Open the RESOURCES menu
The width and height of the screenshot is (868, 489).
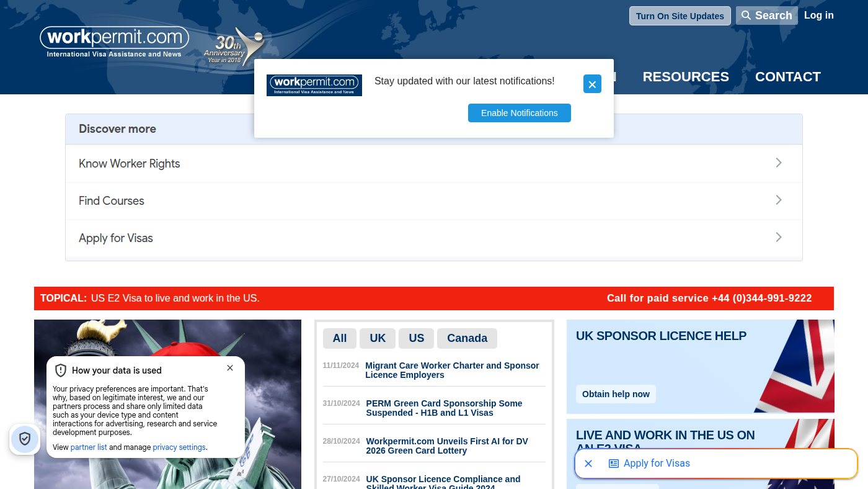pos(686,77)
